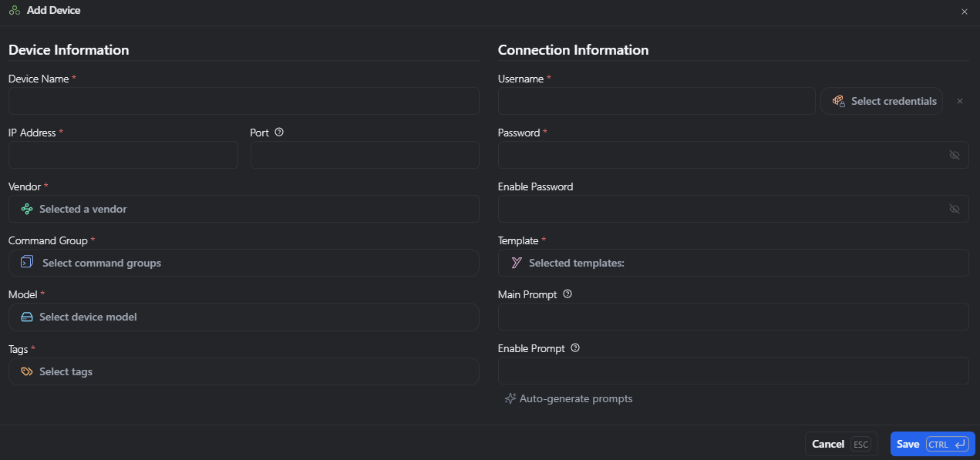
Task: Click the Enable Prompt help icon
Action: click(x=575, y=348)
